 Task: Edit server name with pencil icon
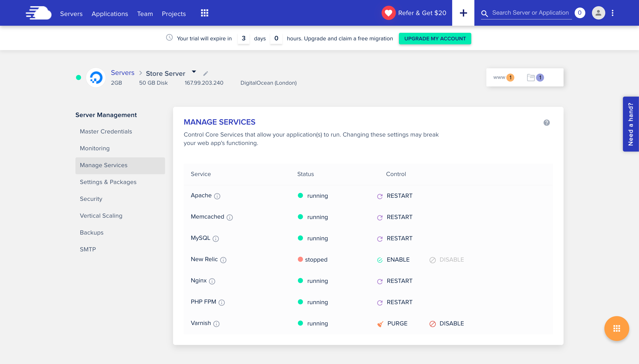(205, 74)
